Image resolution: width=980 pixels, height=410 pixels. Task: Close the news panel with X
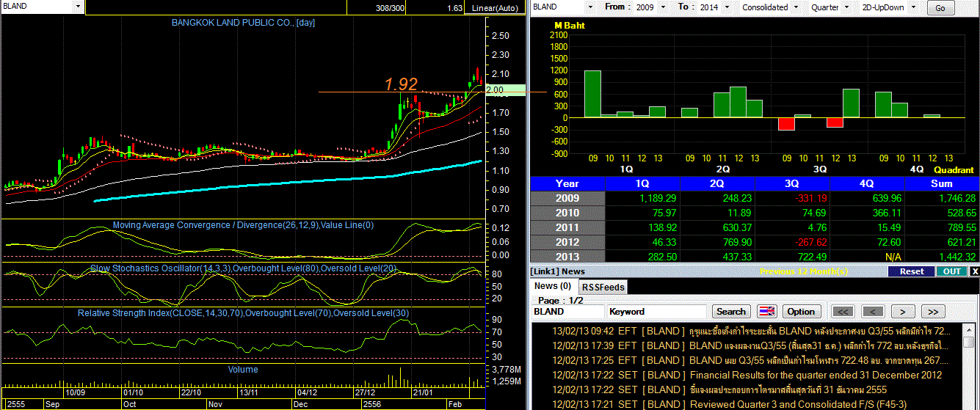pyautogui.click(x=974, y=271)
